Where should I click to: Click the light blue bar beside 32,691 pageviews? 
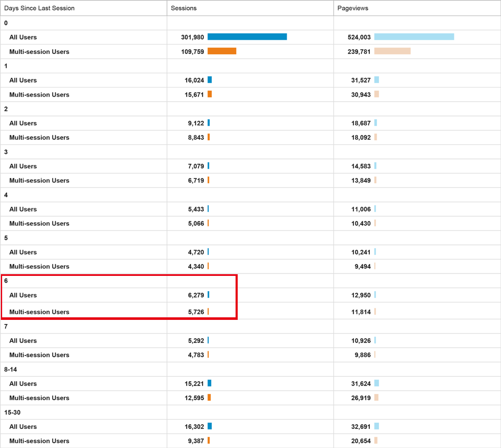(376, 426)
